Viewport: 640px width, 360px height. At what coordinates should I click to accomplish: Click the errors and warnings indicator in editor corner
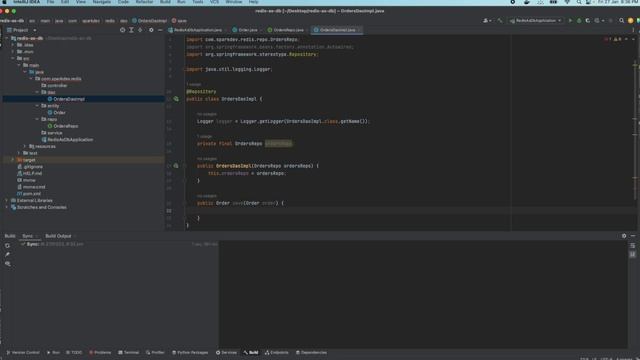[612, 39]
